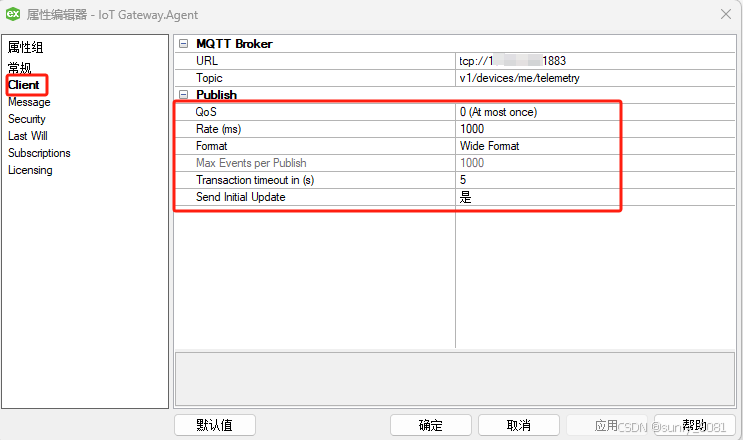Select the Format property label
Viewport: 743px width, 440px height.
[x=212, y=146]
